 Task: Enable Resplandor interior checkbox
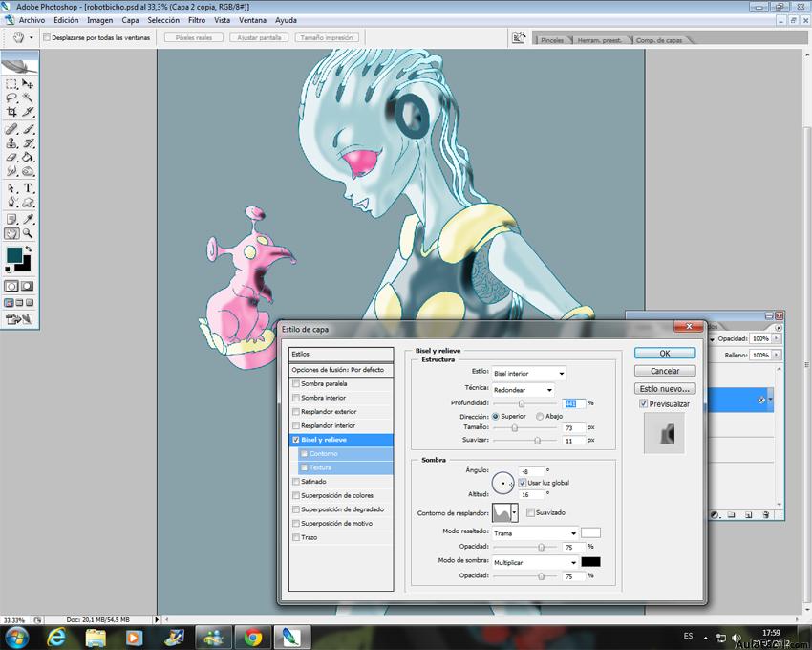click(x=296, y=426)
